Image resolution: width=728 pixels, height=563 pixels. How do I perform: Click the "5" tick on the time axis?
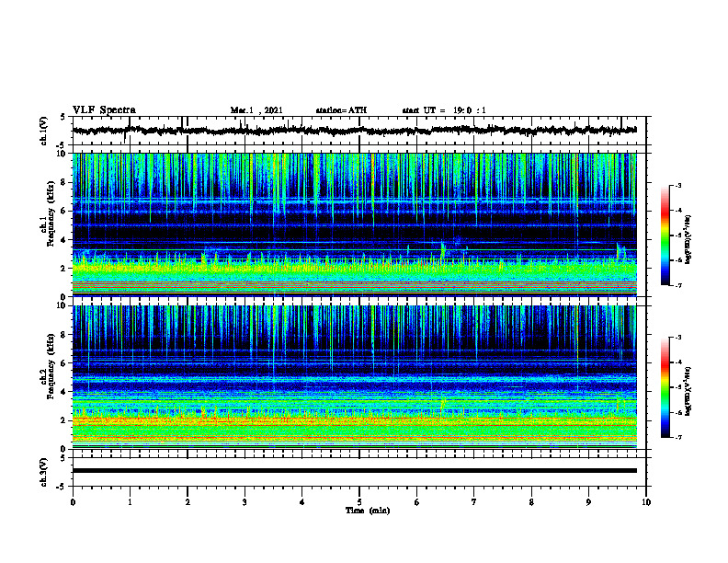[x=359, y=502]
